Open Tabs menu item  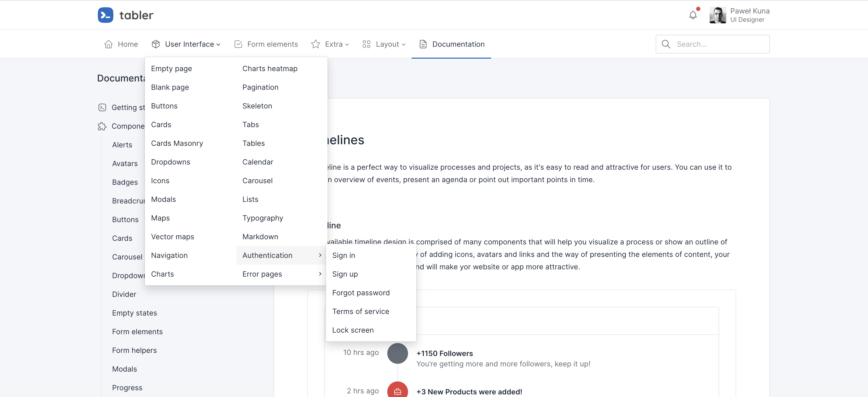pyautogui.click(x=282, y=125)
